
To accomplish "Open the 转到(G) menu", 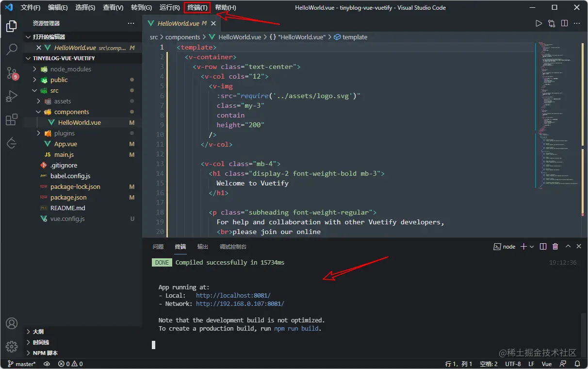I will click(141, 7).
